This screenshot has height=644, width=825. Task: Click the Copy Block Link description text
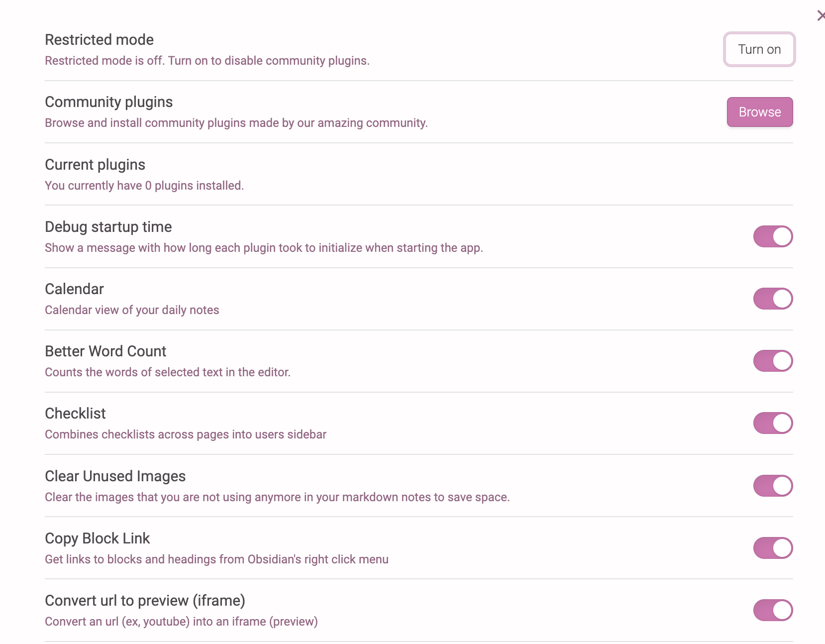pos(216,559)
